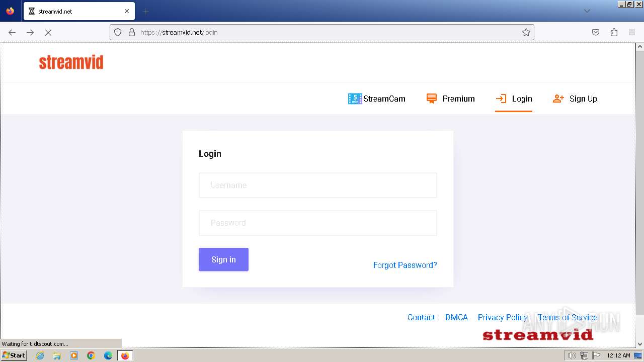Click the page scrollbar down arrow

(640, 344)
